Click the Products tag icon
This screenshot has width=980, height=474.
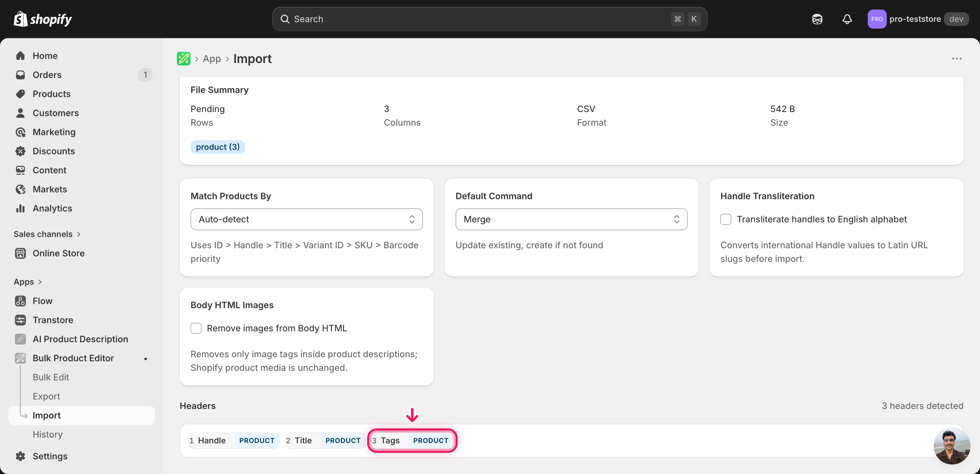coord(20,94)
